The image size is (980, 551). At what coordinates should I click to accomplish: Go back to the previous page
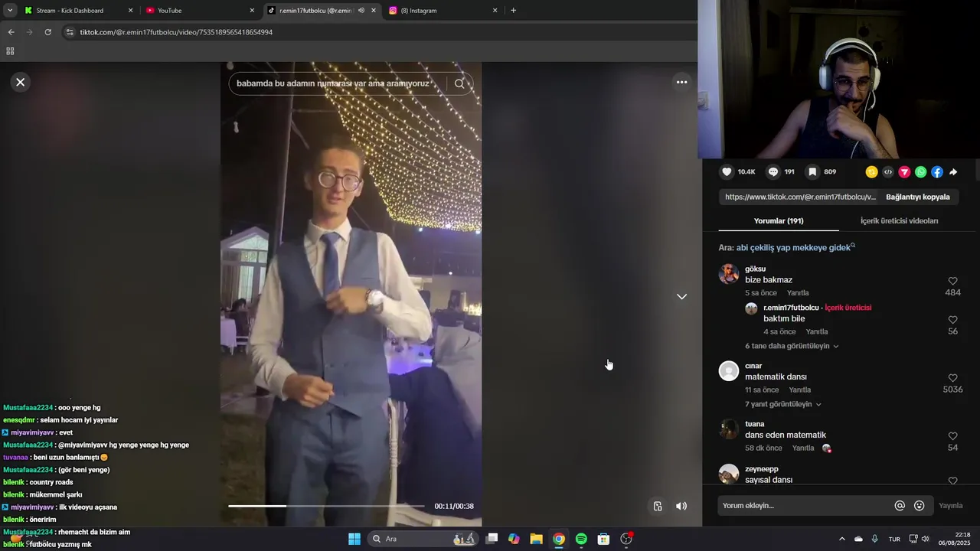click(x=11, y=32)
